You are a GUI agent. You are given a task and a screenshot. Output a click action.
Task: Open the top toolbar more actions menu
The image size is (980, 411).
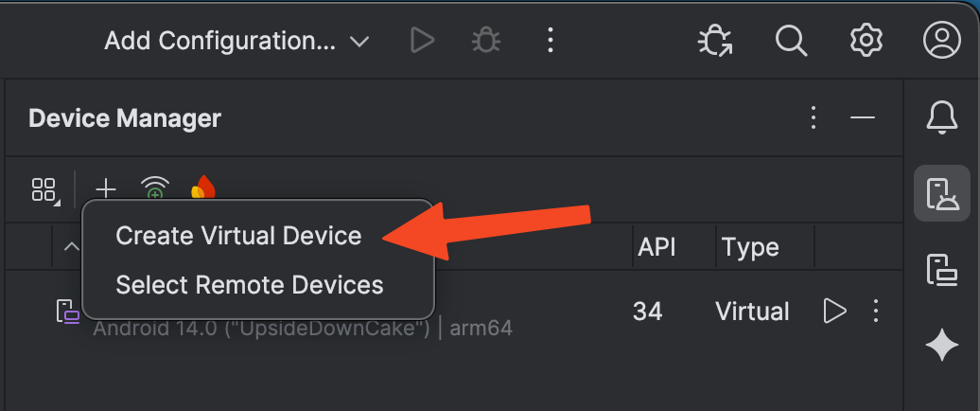(x=550, y=40)
